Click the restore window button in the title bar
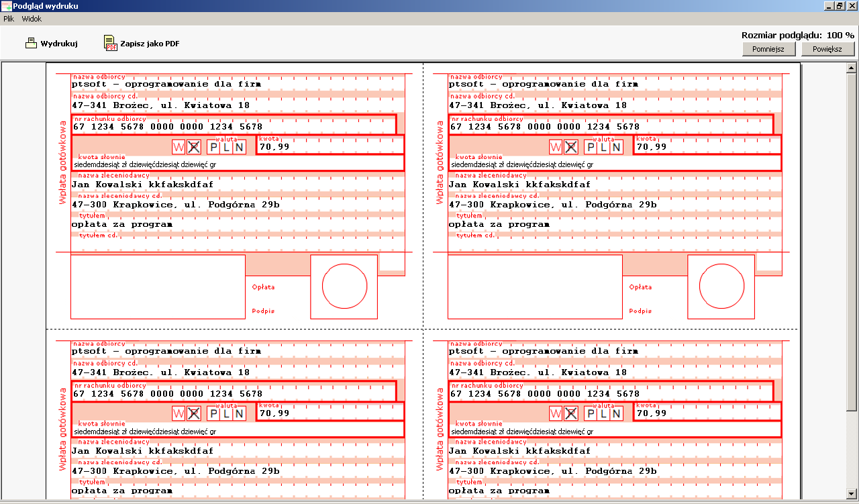This screenshot has width=859, height=504. (840, 6)
